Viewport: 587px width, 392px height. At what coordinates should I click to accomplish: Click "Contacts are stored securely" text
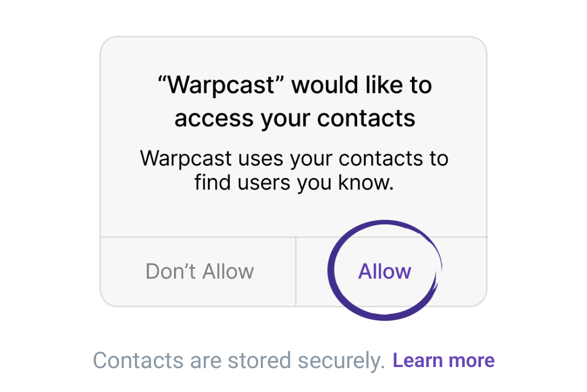[239, 361]
